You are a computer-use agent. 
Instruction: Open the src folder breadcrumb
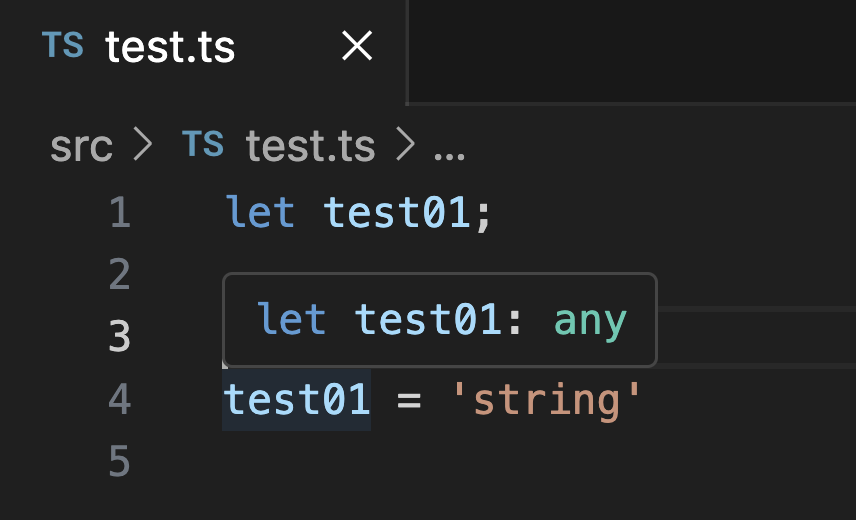click(81, 147)
